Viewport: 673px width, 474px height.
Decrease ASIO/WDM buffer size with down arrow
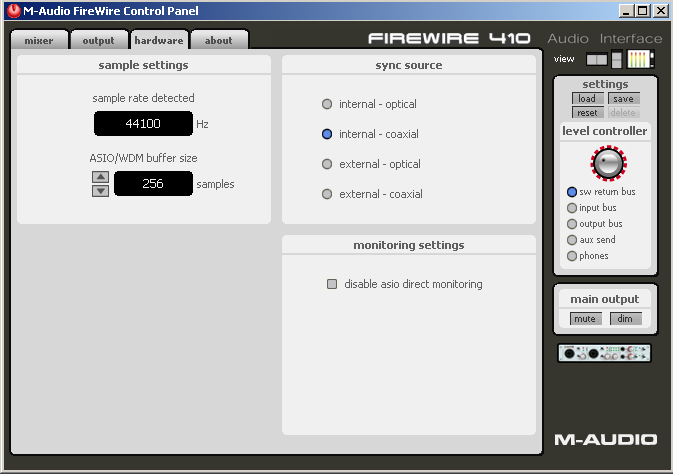click(100, 191)
